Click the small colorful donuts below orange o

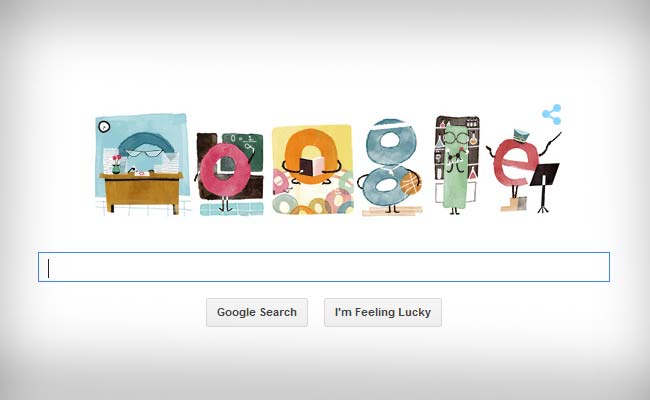pos(313,197)
